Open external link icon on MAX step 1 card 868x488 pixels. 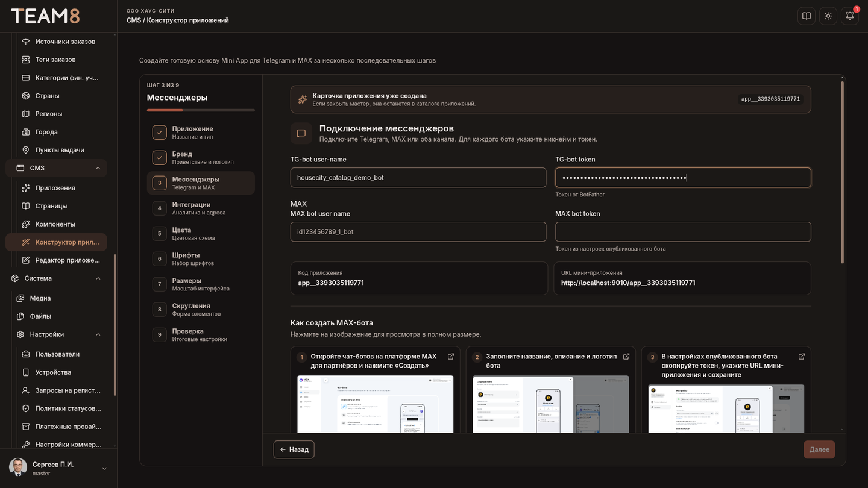[x=451, y=357]
